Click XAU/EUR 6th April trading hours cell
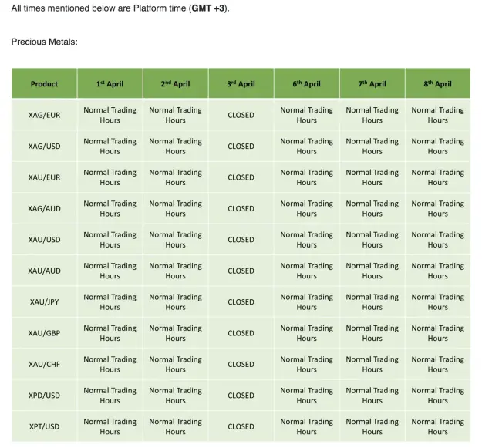The width and height of the screenshot is (482, 448). pos(306,177)
